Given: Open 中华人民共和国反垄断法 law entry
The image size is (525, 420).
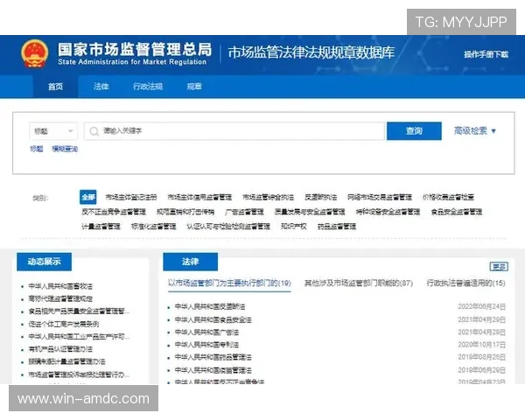Looking at the screenshot, I should (x=210, y=306).
